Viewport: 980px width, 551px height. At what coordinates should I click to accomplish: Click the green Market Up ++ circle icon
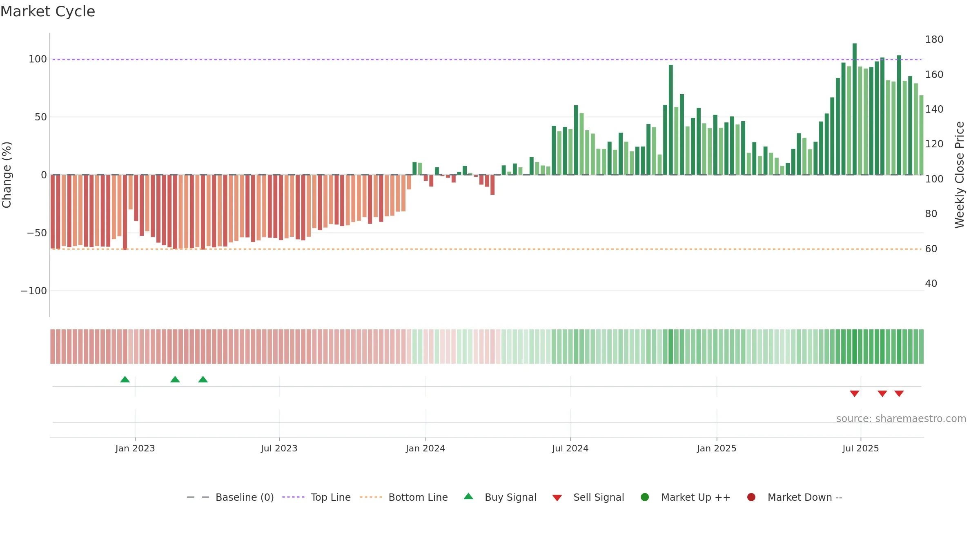(x=645, y=497)
